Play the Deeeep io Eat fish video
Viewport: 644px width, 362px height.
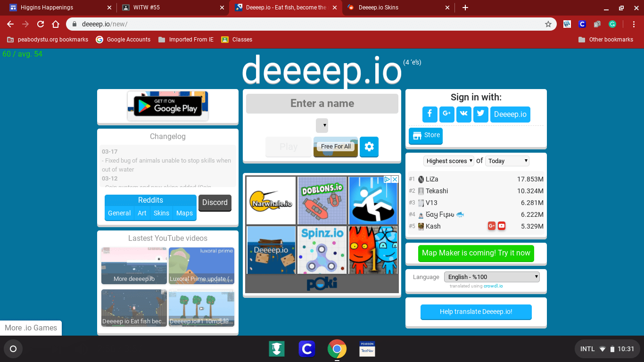[x=134, y=308]
